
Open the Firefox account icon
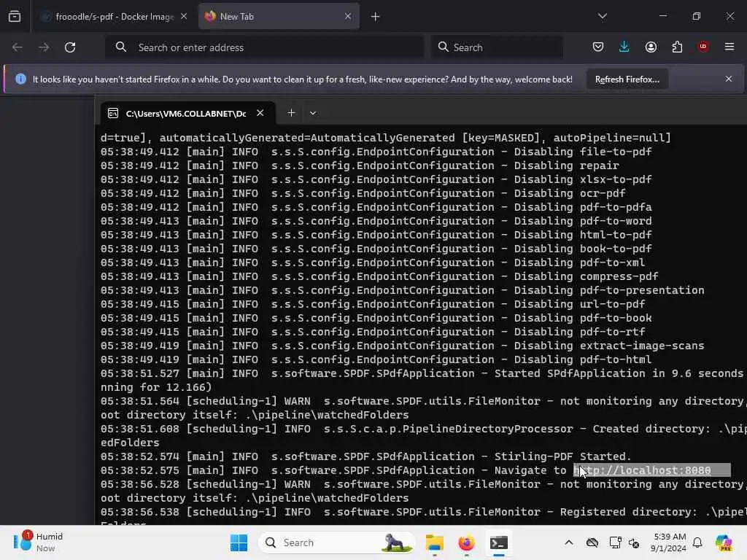coord(651,47)
